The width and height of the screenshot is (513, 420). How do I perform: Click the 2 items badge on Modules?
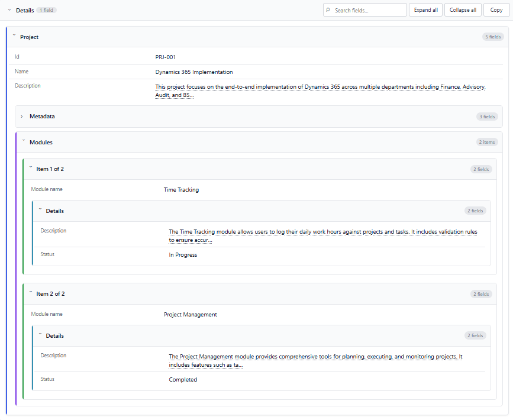487,142
